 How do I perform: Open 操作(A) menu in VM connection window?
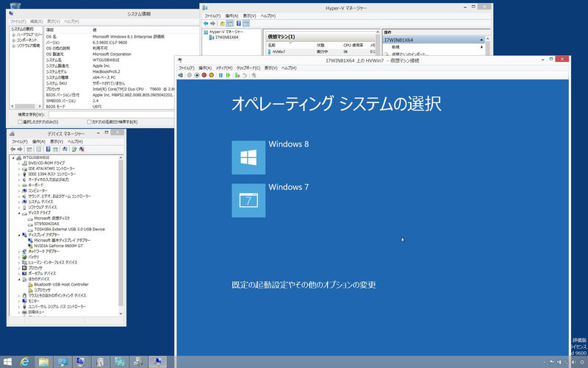point(205,68)
